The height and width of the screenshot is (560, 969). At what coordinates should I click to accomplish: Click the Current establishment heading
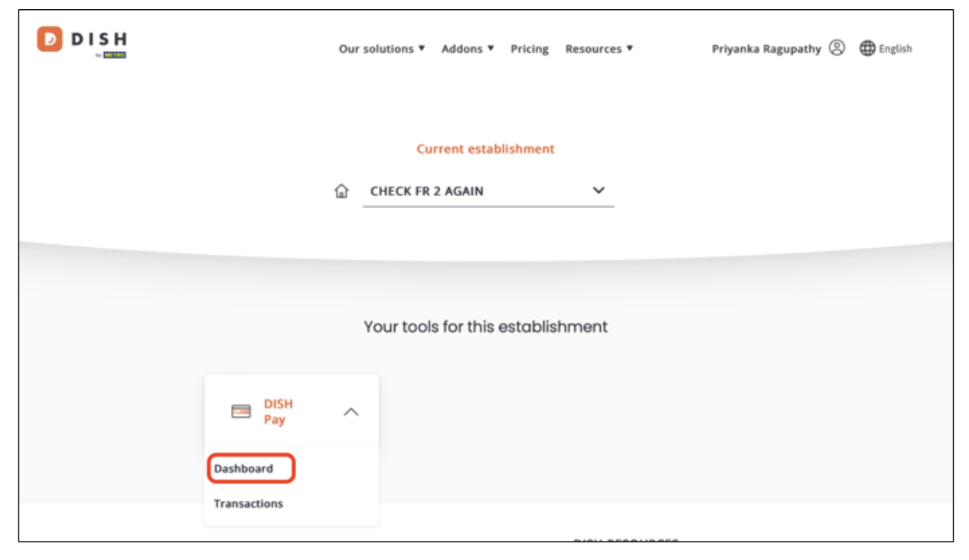pyautogui.click(x=485, y=149)
